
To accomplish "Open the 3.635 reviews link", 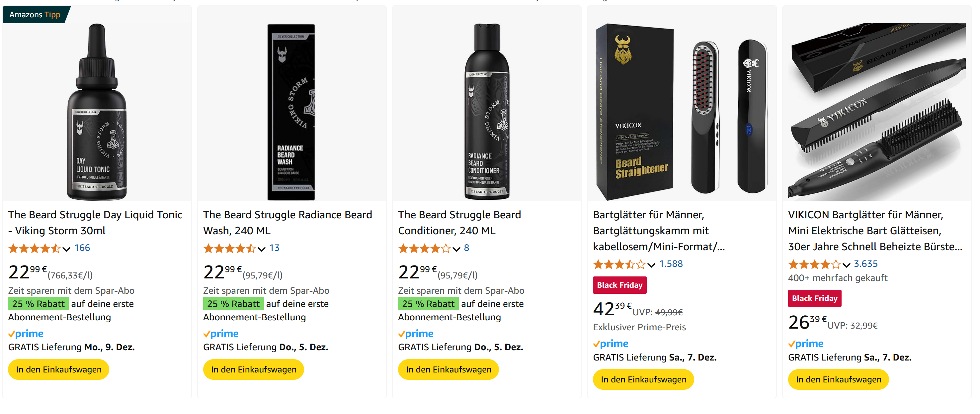I will [x=865, y=263].
